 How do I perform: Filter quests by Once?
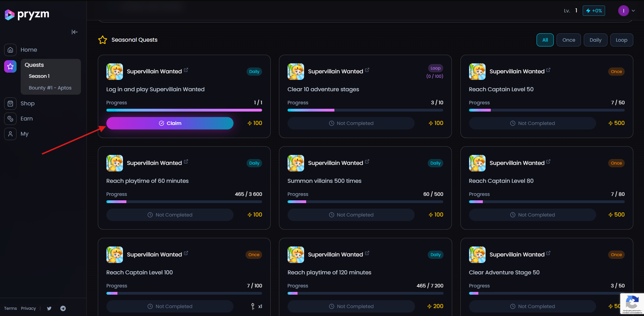(569, 40)
